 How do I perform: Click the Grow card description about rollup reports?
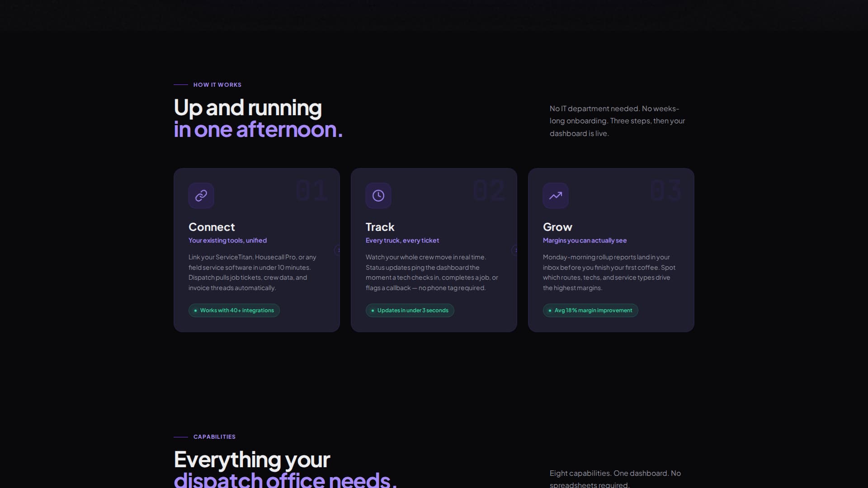(609, 272)
